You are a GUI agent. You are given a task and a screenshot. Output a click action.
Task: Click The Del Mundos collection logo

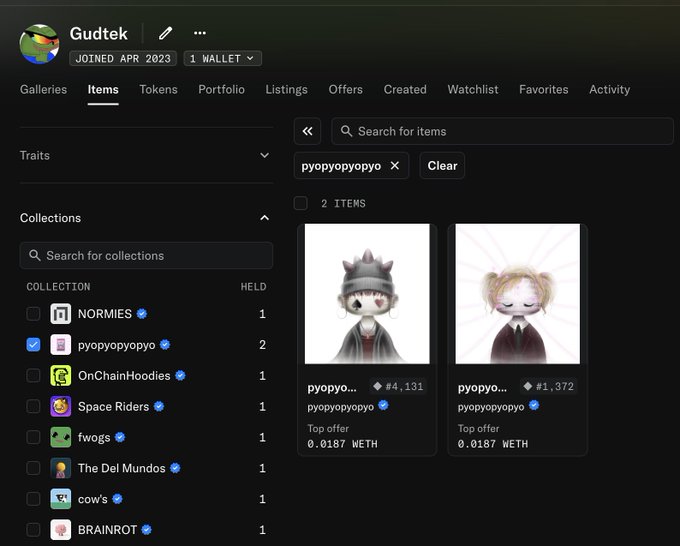click(61, 468)
